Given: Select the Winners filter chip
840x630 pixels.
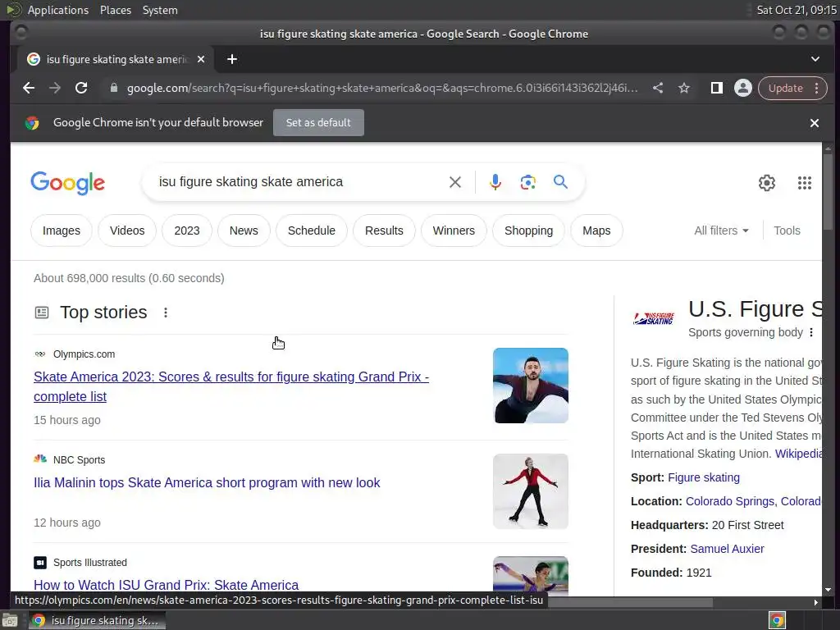Looking at the screenshot, I should (x=454, y=231).
